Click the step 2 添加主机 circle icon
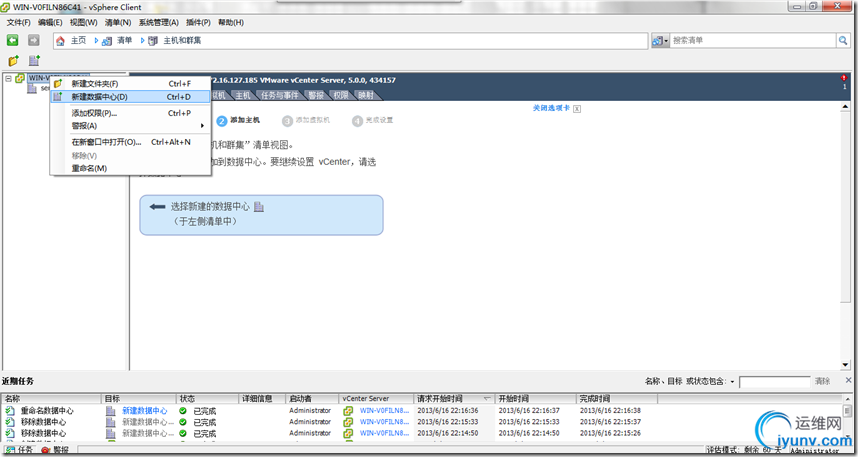Viewport: 858px width, 457px height. pyautogui.click(x=222, y=121)
